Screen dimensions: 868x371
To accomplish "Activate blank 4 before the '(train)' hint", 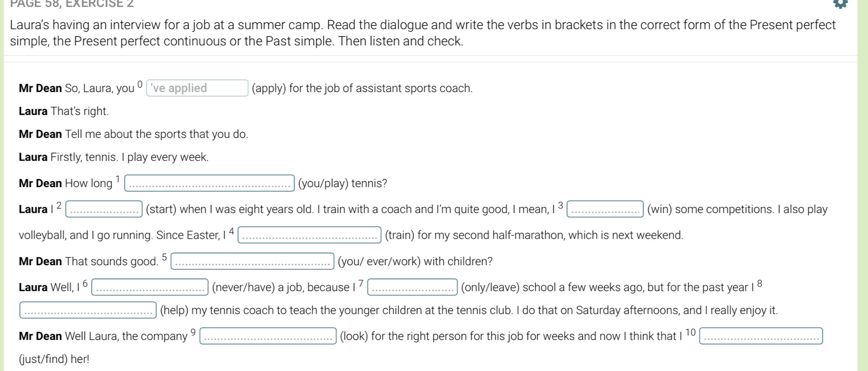I will tap(309, 235).
